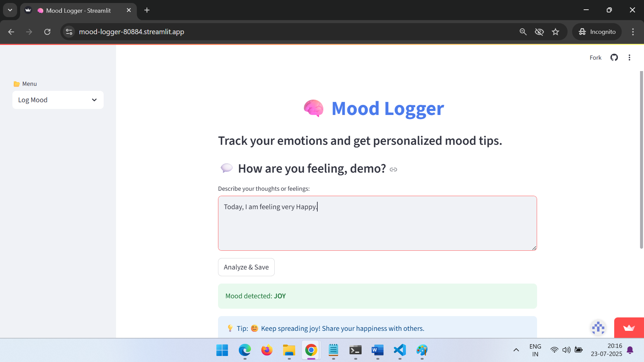This screenshot has height=362, width=644.
Task: Bookmark this page with star icon
Action: click(555, 32)
